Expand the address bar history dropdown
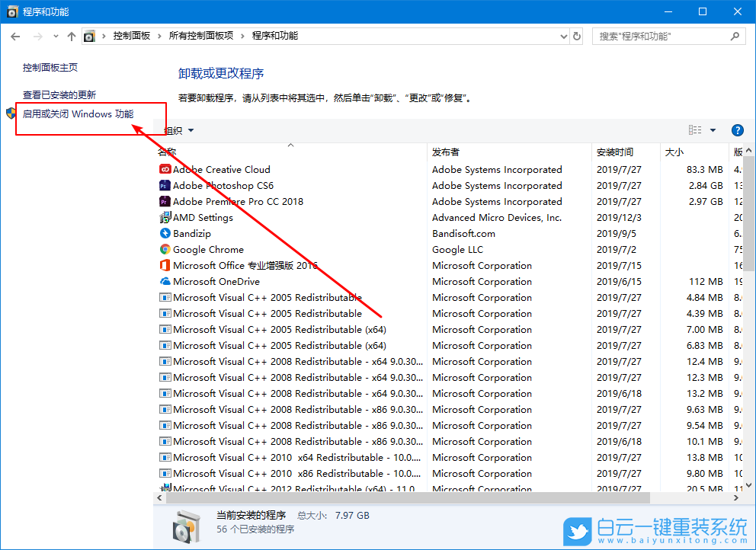756x550 pixels. (x=563, y=35)
